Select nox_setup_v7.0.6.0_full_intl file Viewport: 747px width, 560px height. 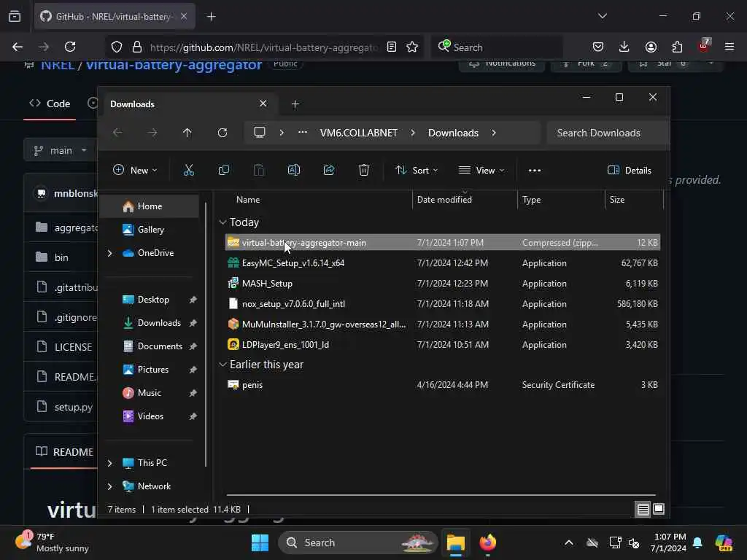click(443, 304)
